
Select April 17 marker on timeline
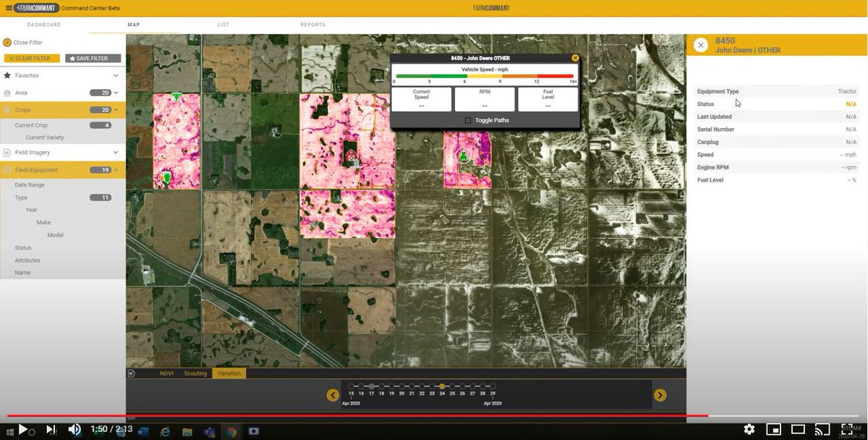(371, 386)
